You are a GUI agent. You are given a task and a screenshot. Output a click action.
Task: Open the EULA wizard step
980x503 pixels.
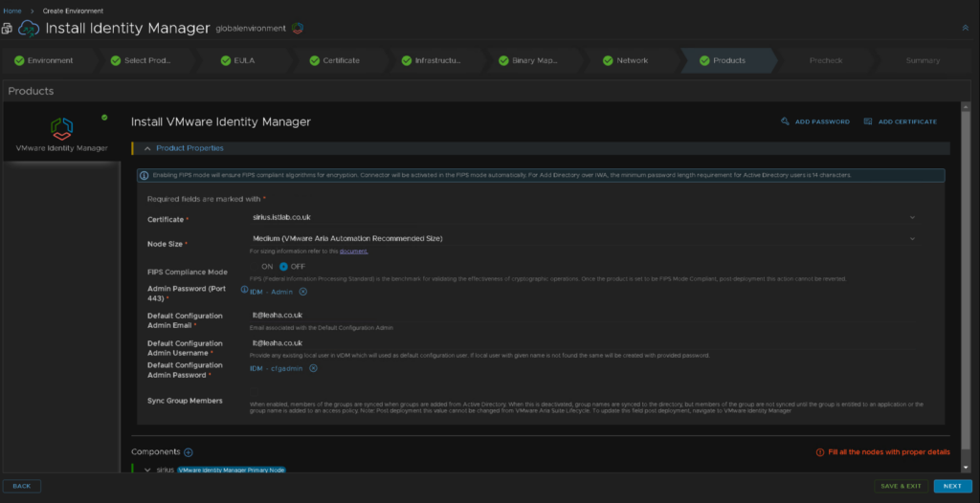[245, 60]
